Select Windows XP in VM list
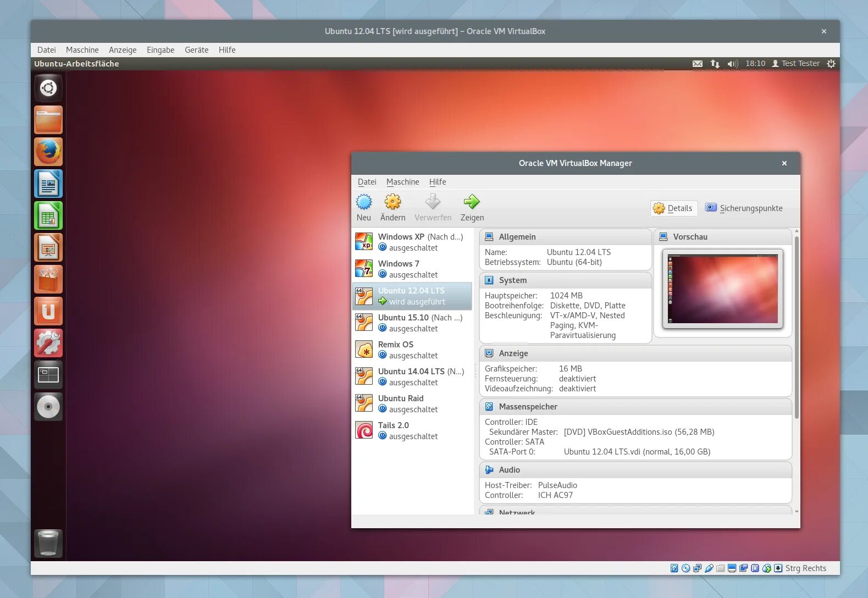 tap(412, 242)
